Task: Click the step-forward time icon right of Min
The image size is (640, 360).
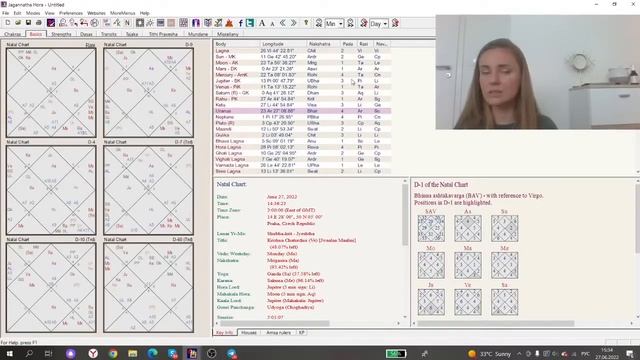Action: point(350,23)
